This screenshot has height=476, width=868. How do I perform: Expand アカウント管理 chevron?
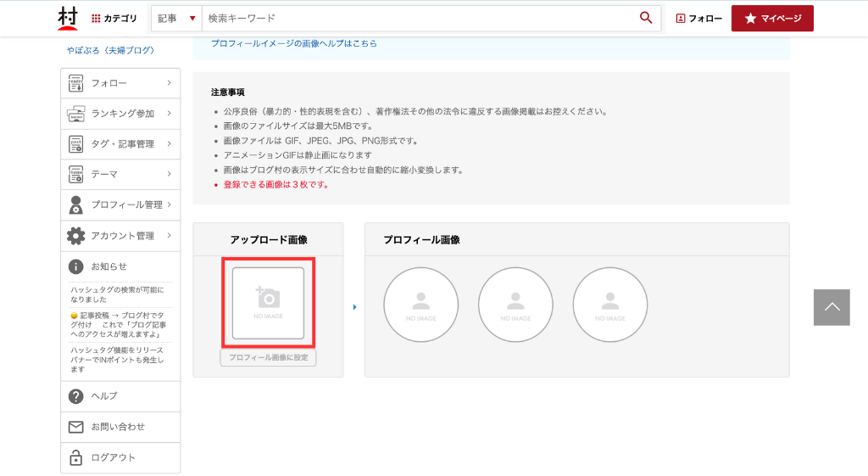tap(170, 236)
